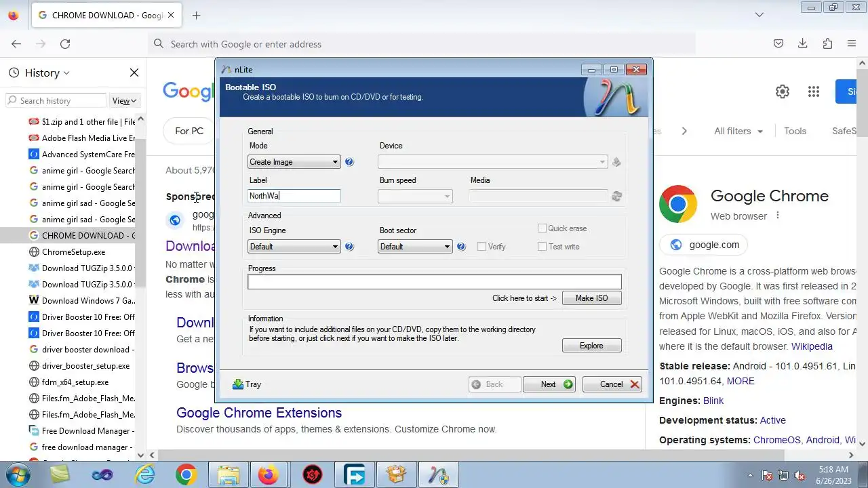Open the ISO Engine dropdown
This screenshot has height=488, width=868.
coord(294,247)
